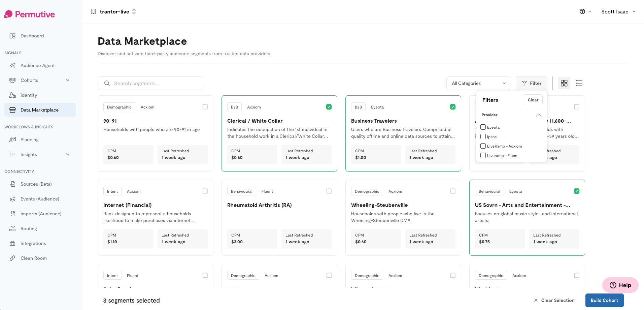Check the LiveRamp - Acxiom provider filter
The image size is (644, 310).
click(483, 146)
